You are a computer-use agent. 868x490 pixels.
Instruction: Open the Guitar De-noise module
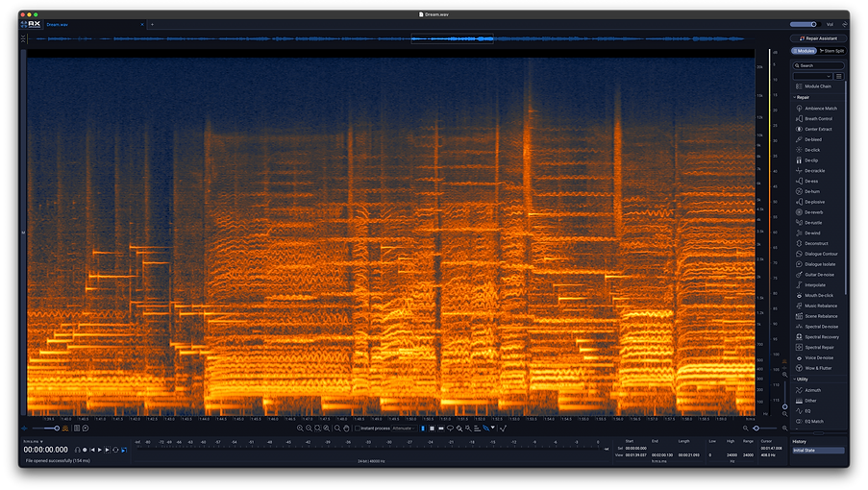point(815,275)
